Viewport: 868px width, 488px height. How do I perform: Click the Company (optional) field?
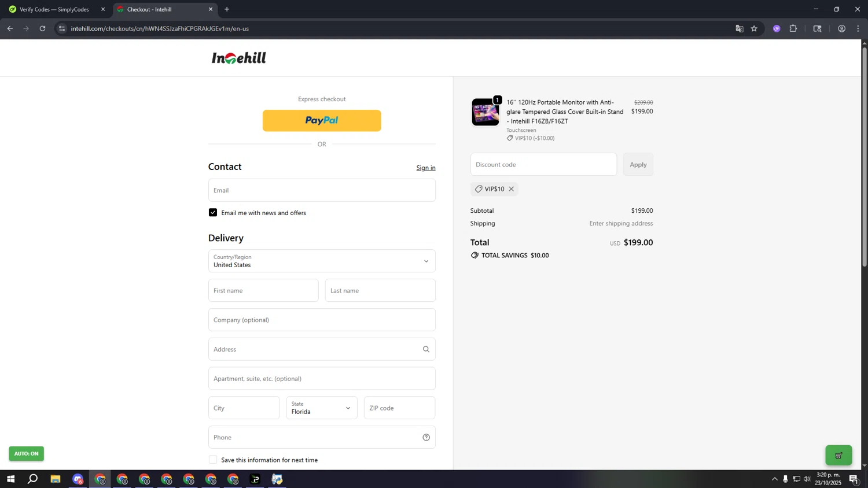click(322, 320)
